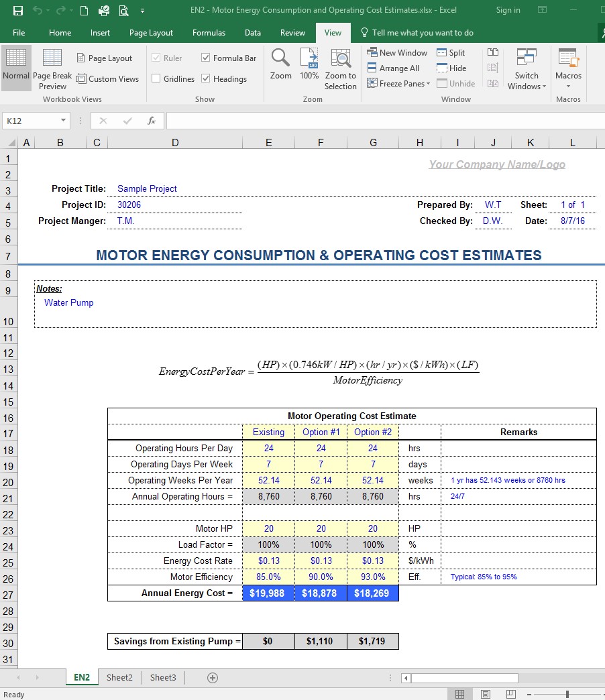Viewport: 605px width, 700px height.
Task: Click the Redo arrow icon
Action: click(61, 10)
